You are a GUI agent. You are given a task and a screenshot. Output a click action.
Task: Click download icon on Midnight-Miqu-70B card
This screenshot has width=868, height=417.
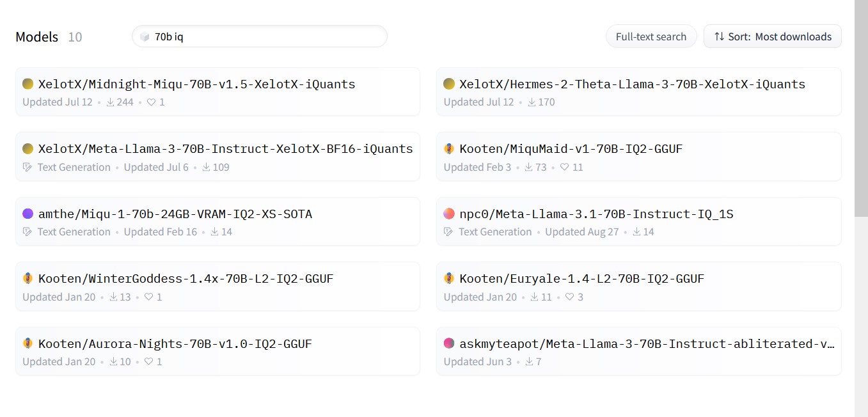110,102
